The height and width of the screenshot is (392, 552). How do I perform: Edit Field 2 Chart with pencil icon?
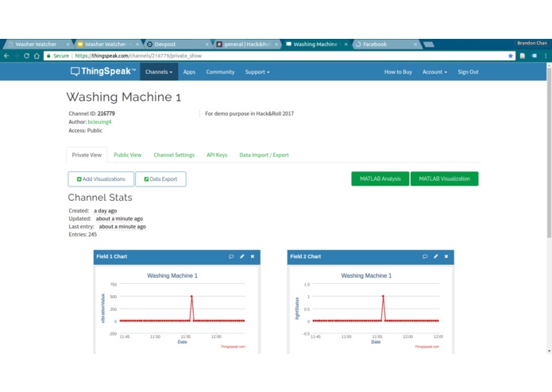click(436, 256)
